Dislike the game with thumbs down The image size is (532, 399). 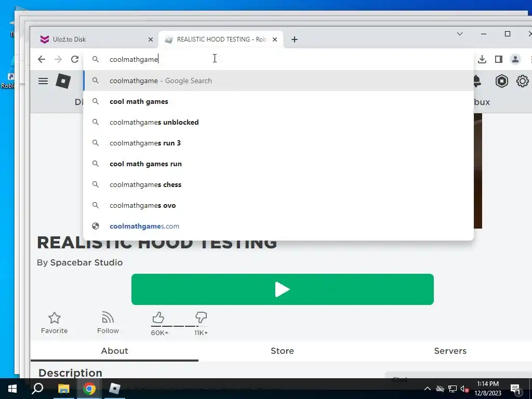[201, 318]
